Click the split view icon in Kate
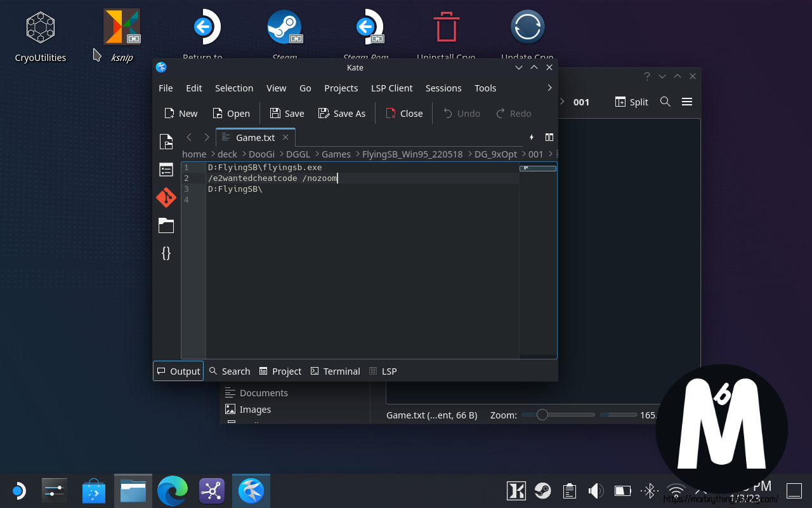Screen dimensions: 812x508 click(x=549, y=137)
